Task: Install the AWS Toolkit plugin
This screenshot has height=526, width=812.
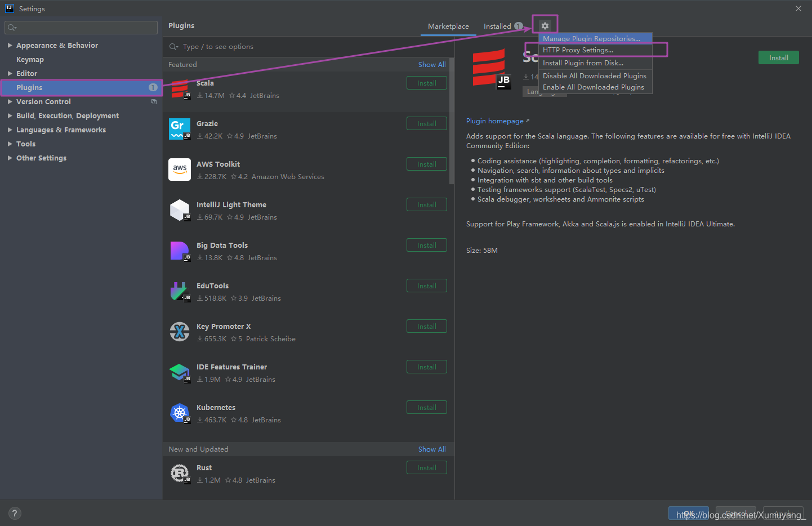Action: [426, 164]
